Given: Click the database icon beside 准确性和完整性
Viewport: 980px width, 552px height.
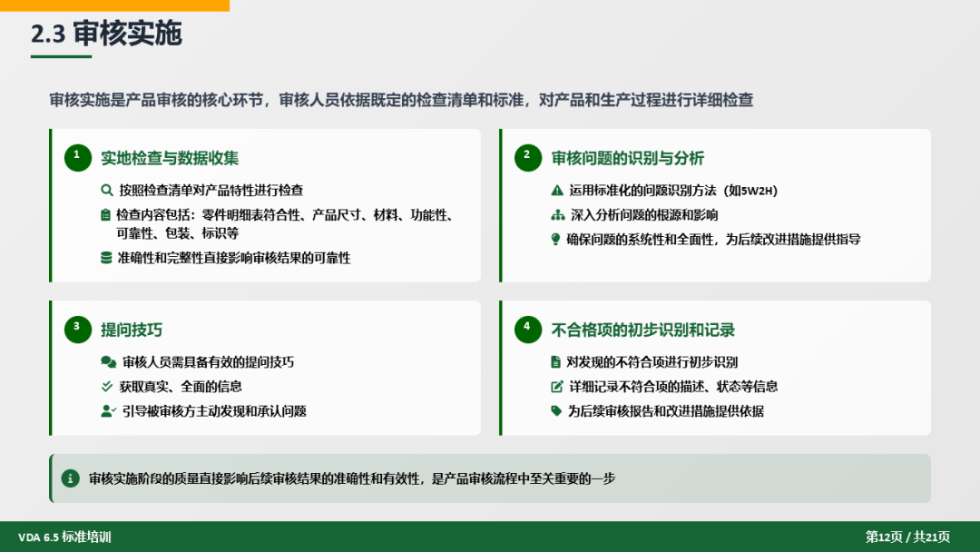Looking at the screenshot, I should tap(107, 258).
